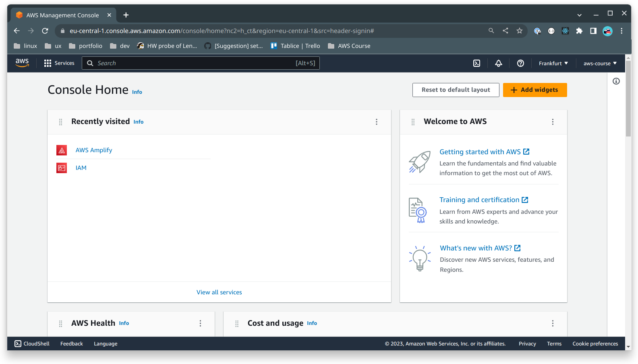Viewport: 638px width, 364px height.
Task: Click the AWS logo in the header
Action: (22, 63)
